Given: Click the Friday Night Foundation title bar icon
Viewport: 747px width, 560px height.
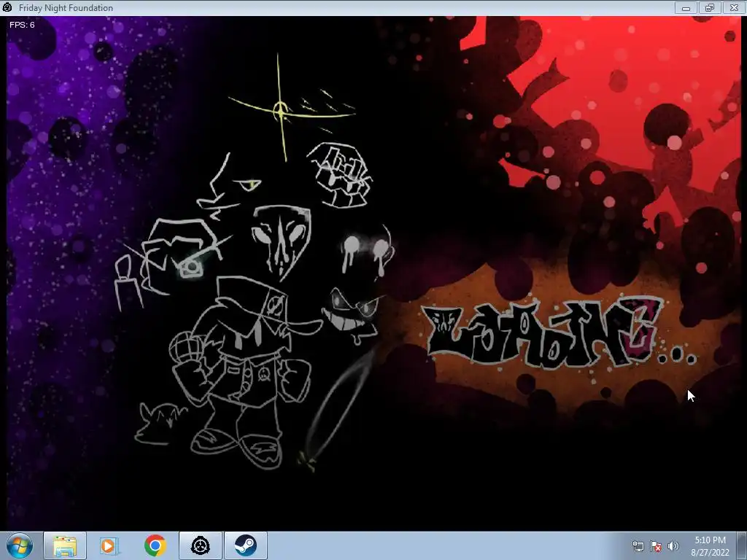Looking at the screenshot, I should tap(7, 7).
